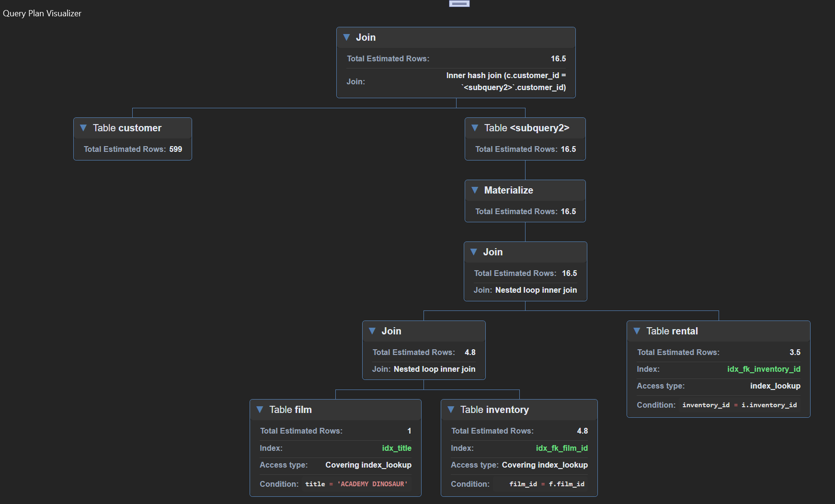
Task: Click the 599 estimated rows value on Table customer
Action: (176, 149)
